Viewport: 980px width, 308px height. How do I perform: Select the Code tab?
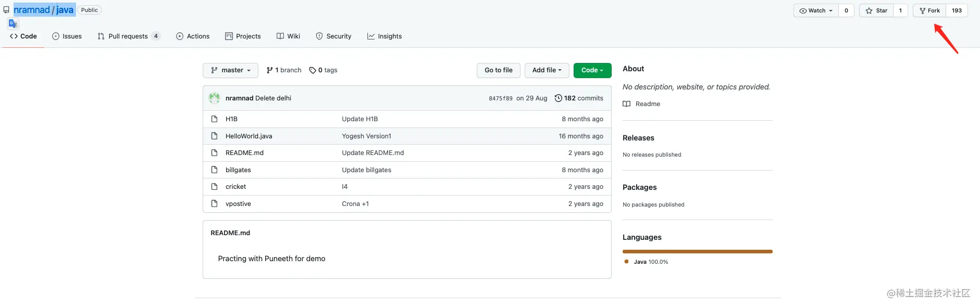tap(23, 36)
